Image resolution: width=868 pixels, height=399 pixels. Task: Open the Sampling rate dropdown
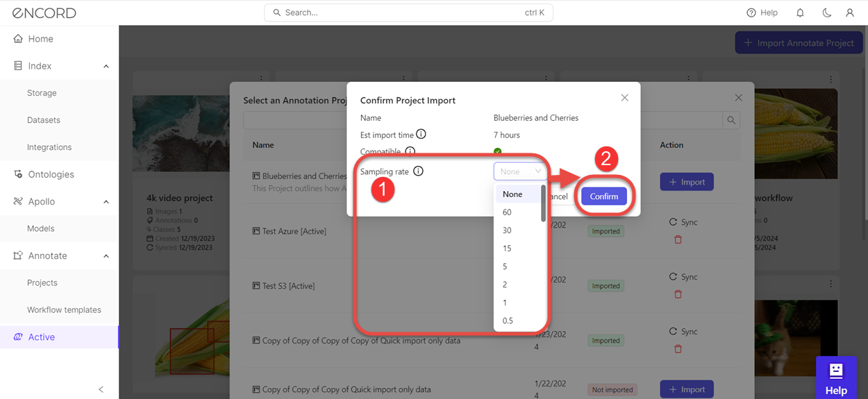click(x=520, y=171)
